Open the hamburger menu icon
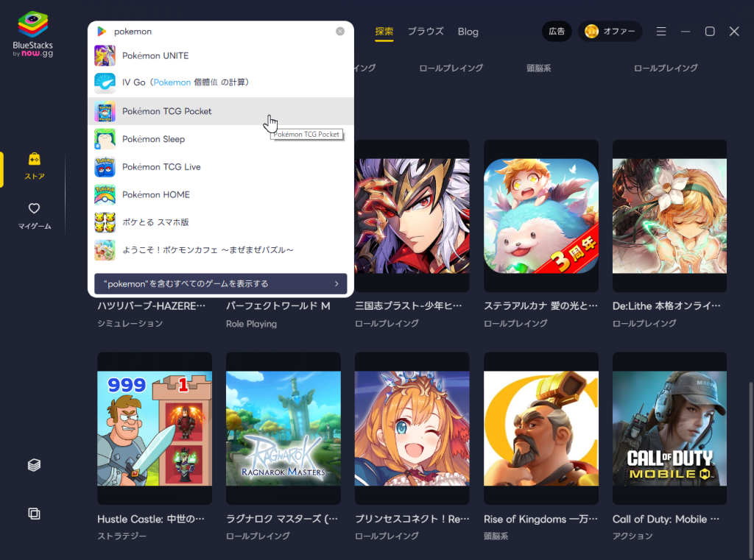The image size is (754, 560). click(661, 32)
